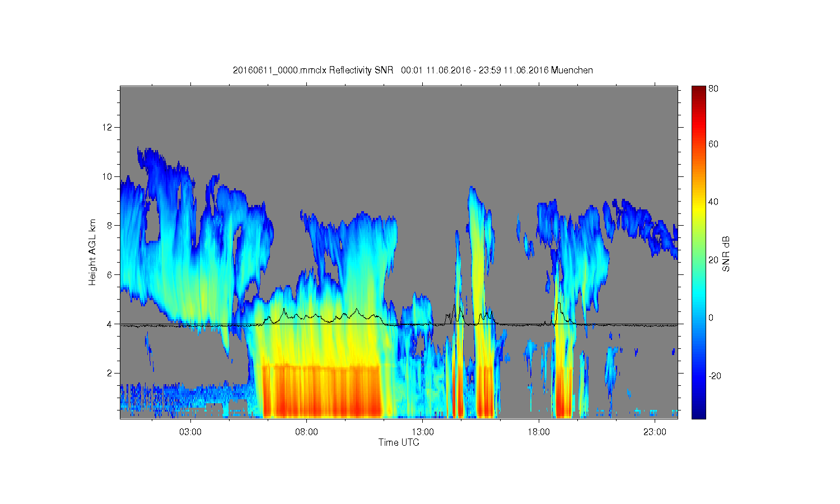Select the 23:00 time axis tick label

point(655,432)
